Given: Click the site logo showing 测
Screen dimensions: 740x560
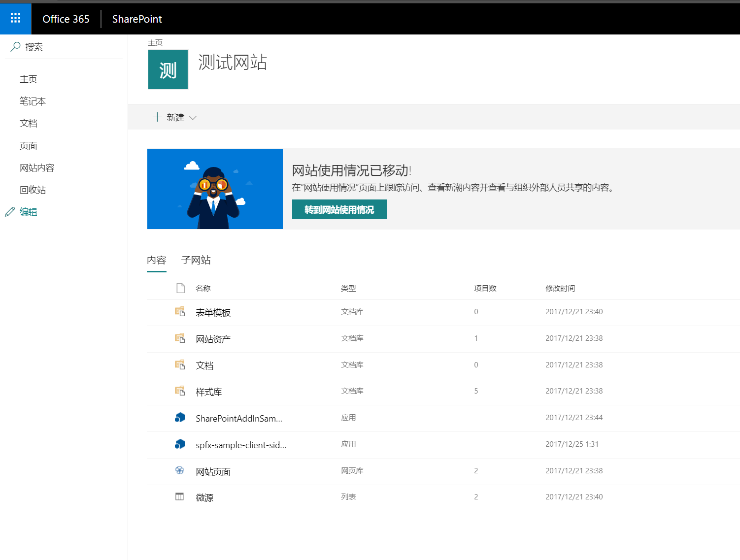Looking at the screenshot, I should (x=168, y=69).
